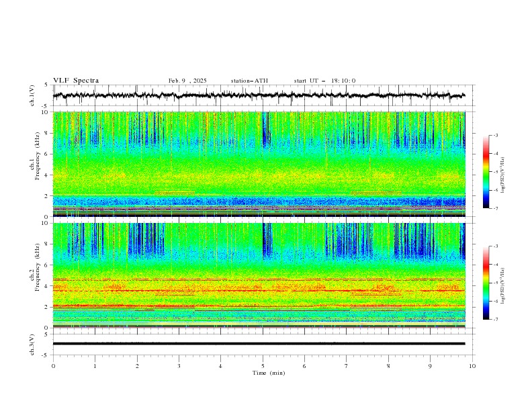Click the time axis tick label 5
Screen dimensions: 532x411
(x=263, y=366)
